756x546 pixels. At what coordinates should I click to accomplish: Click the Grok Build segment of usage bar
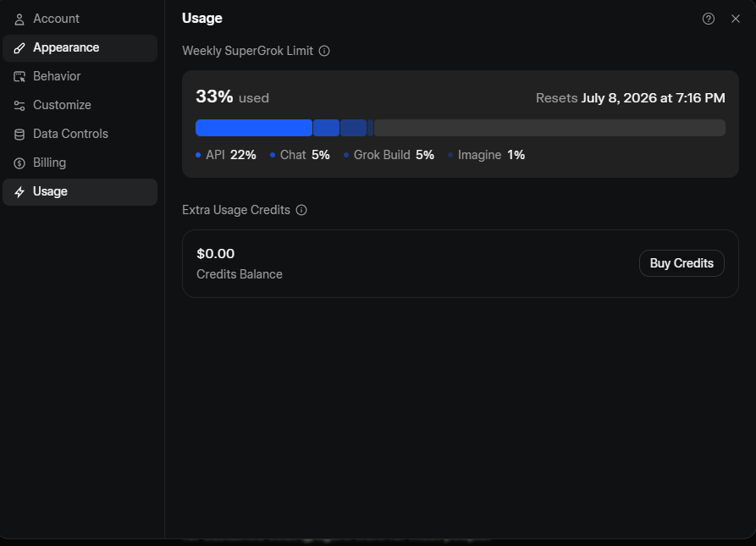(x=353, y=128)
